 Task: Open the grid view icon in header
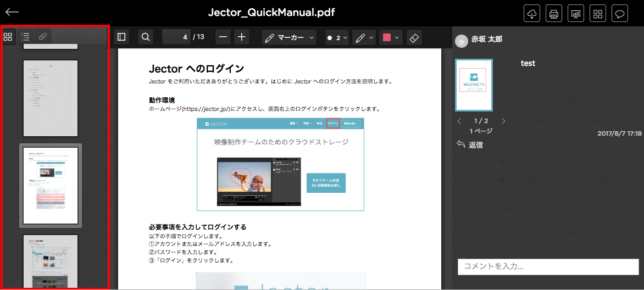pos(598,14)
